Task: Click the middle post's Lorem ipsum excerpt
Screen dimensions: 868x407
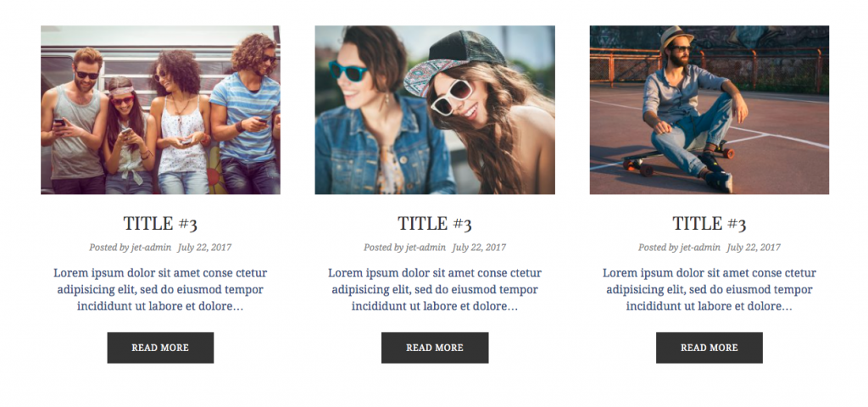Action: 435,290
